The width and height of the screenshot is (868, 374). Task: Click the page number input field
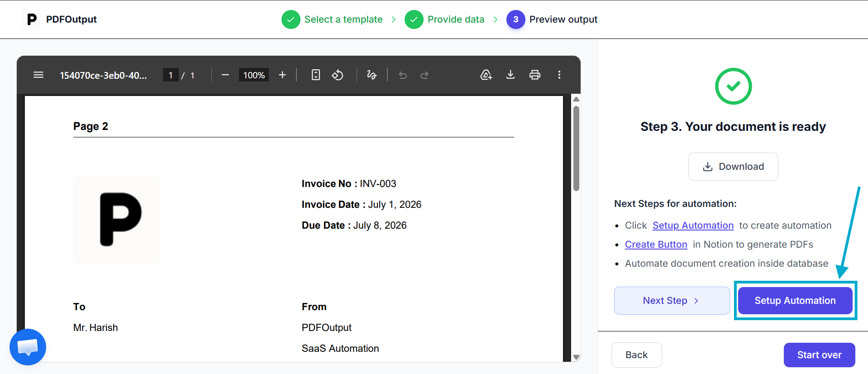[171, 75]
